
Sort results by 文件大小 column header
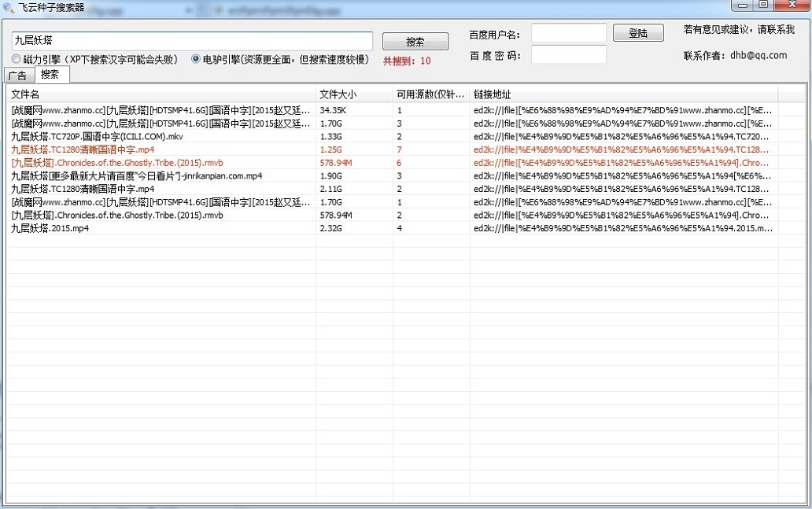(334, 94)
